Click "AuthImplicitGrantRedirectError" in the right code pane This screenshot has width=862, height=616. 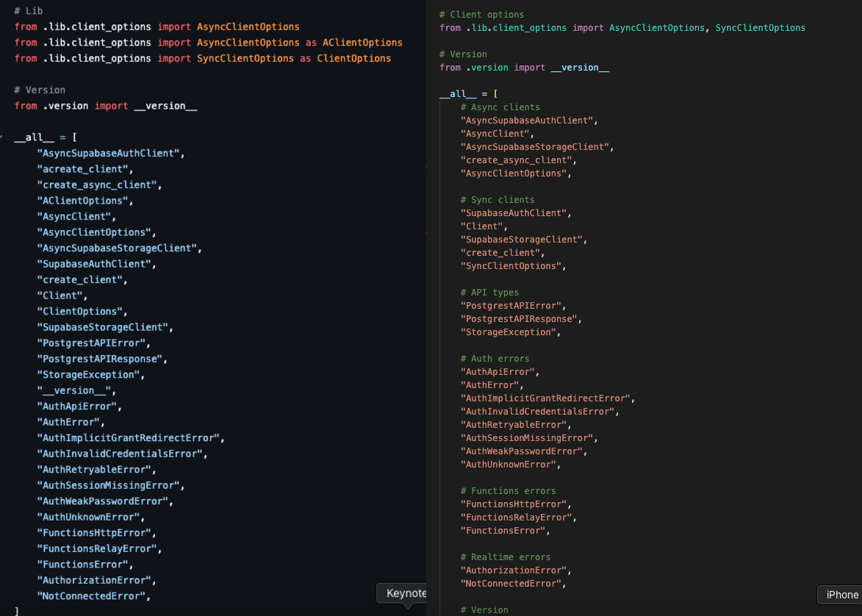click(x=547, y=398)
